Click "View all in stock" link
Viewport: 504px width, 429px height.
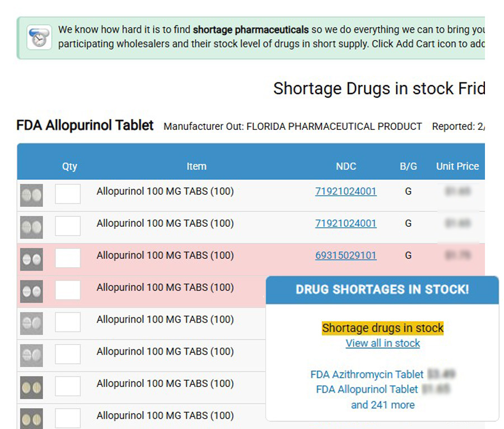coord(382,343)
